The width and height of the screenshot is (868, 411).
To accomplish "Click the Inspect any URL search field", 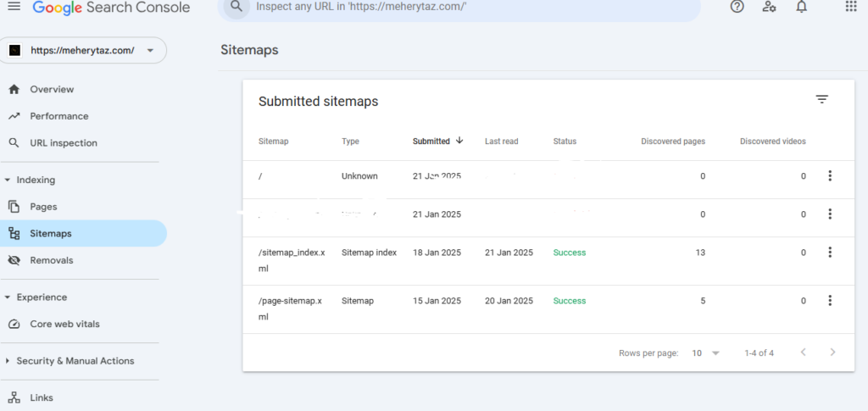I will tap(459, 7).
